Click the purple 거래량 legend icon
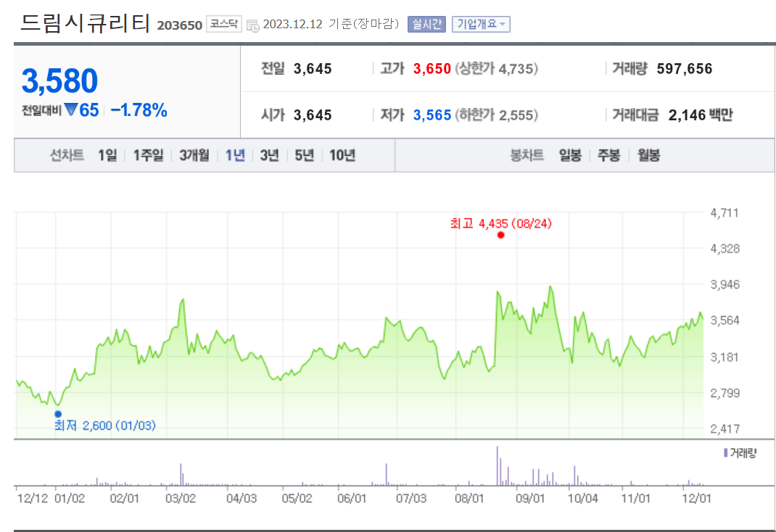Image resolution: width=776 pixels, height=532 pixels. click(x=725, y=452)
